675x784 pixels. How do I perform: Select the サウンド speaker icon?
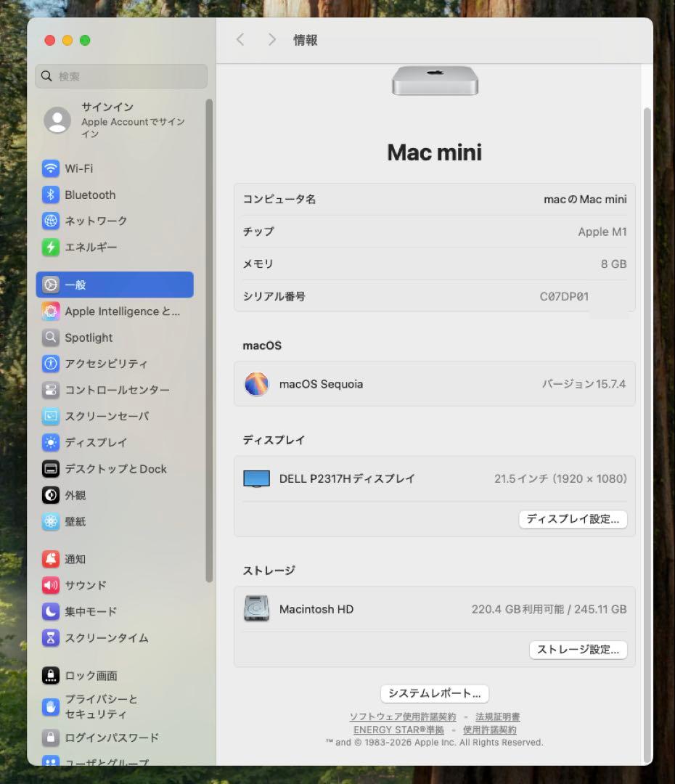51,585
